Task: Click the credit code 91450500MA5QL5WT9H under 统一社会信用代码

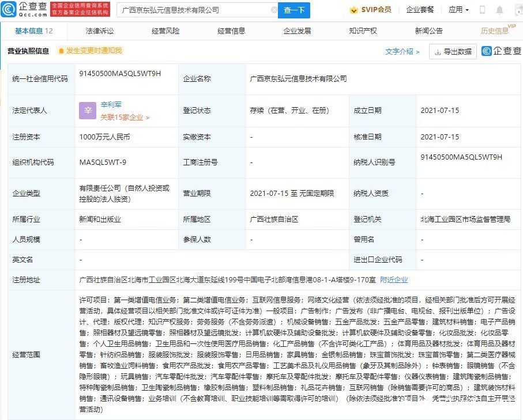Action: 120,74
